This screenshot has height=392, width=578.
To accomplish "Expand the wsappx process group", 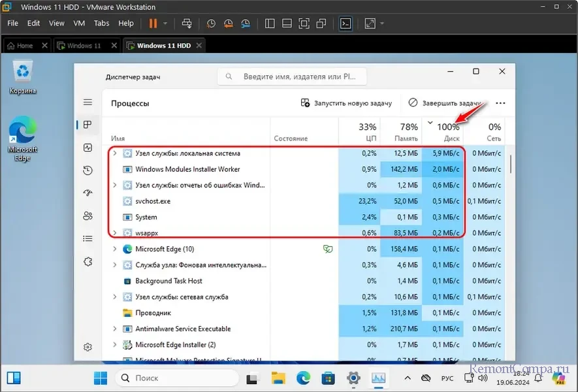I will tap(115, 233).
